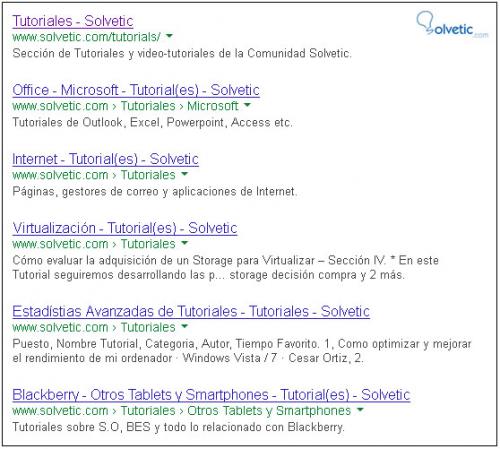Click snippet 'Páginas, gestores de correo y aplicaciones'
Image resolution: width=500 pixels, height=449 pixels.
(x=155, y=192)
